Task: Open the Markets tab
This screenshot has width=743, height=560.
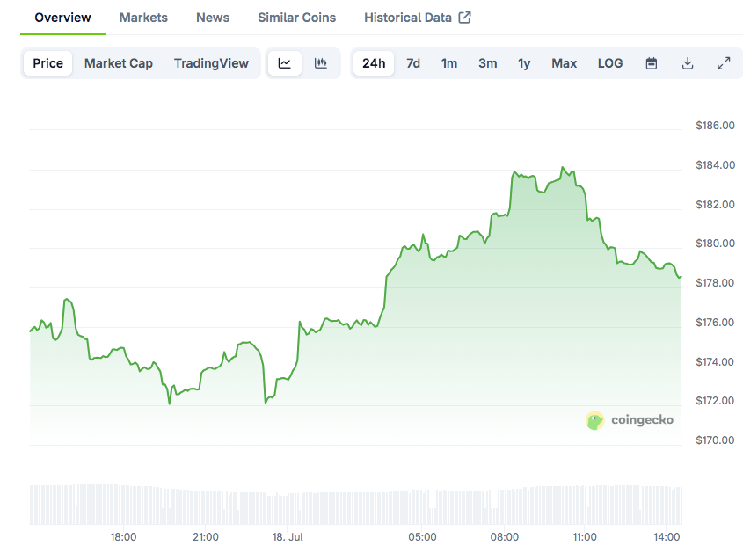Action: pyautogui.click(x=143, y=18)
